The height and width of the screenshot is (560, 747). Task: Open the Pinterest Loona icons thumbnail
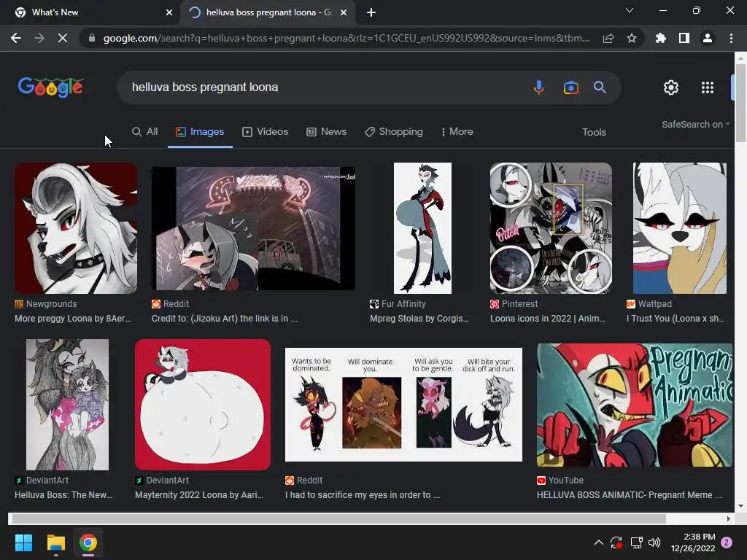pos(551,228)
